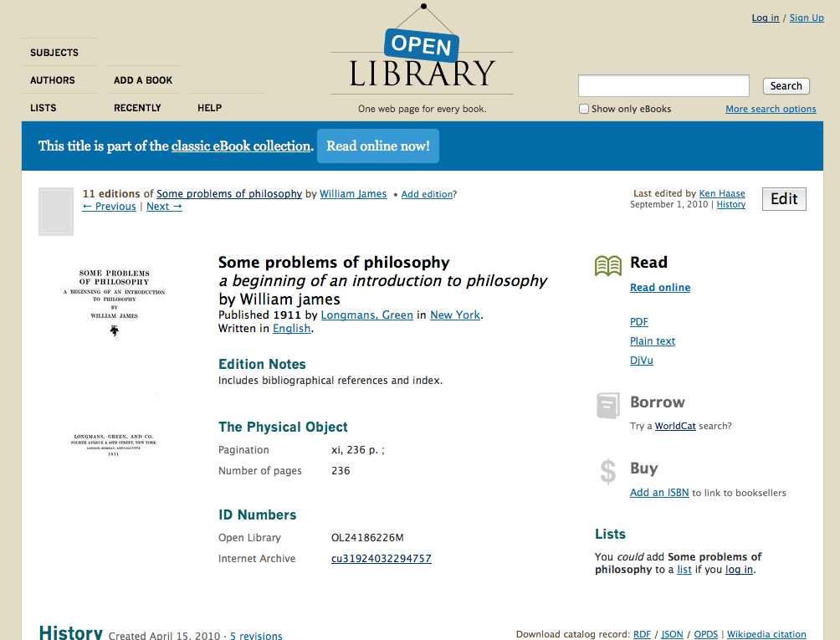Click Read online link under Read
The height and width of the screenshot is (640, 840).
[x=660, y=288]
